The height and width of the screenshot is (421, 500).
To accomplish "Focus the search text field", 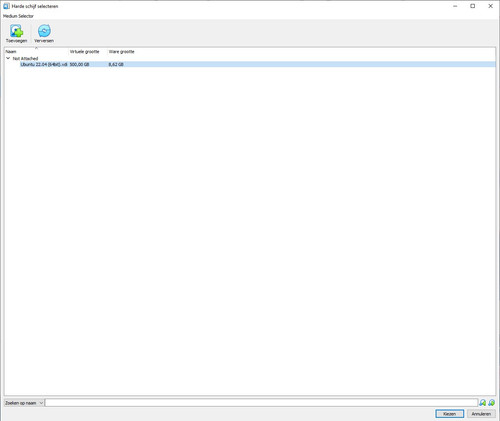I will click(x=261, y=403).
